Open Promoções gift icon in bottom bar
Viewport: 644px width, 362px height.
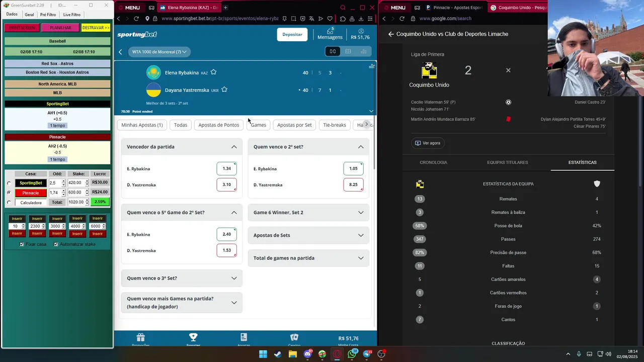[141, 337]
